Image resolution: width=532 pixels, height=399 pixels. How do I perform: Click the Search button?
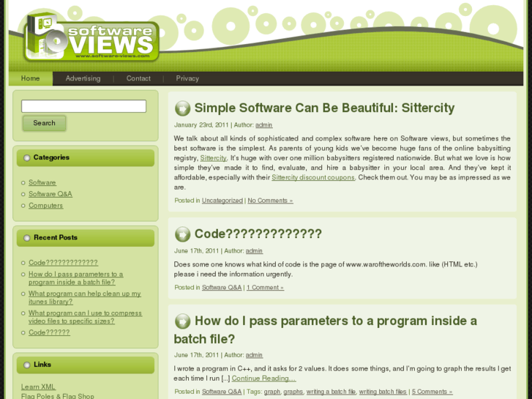point(44,123)
